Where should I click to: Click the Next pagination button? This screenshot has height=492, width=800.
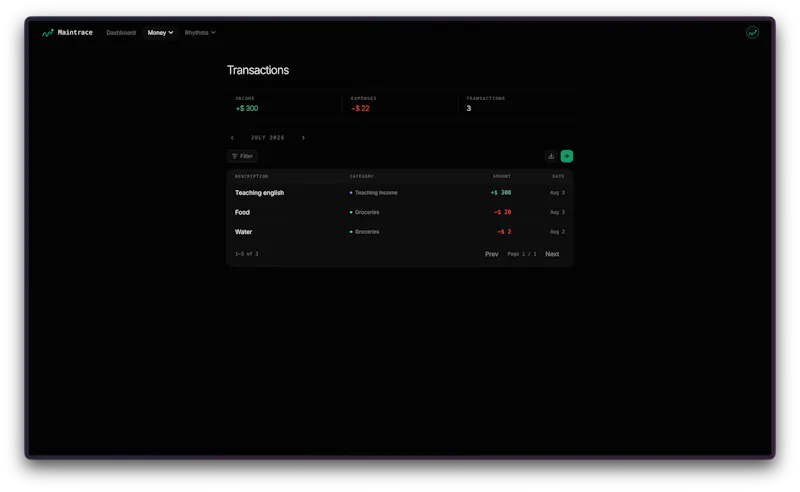point(552,254)
